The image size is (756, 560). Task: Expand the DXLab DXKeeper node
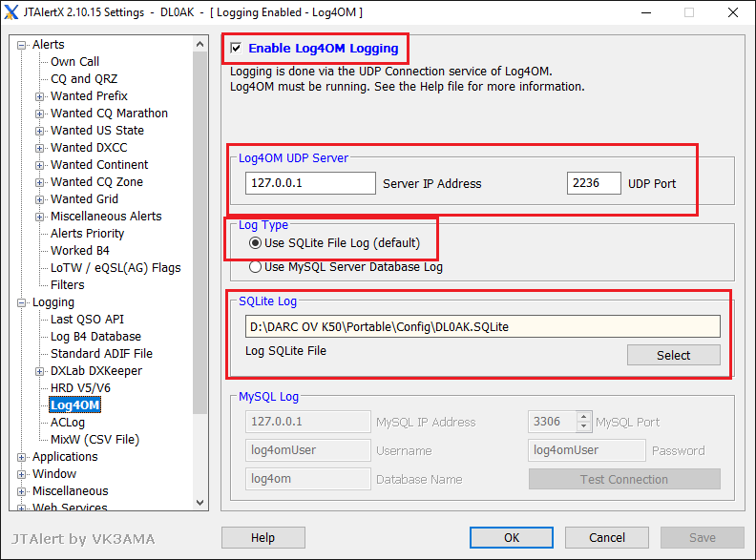pos(39,371)
